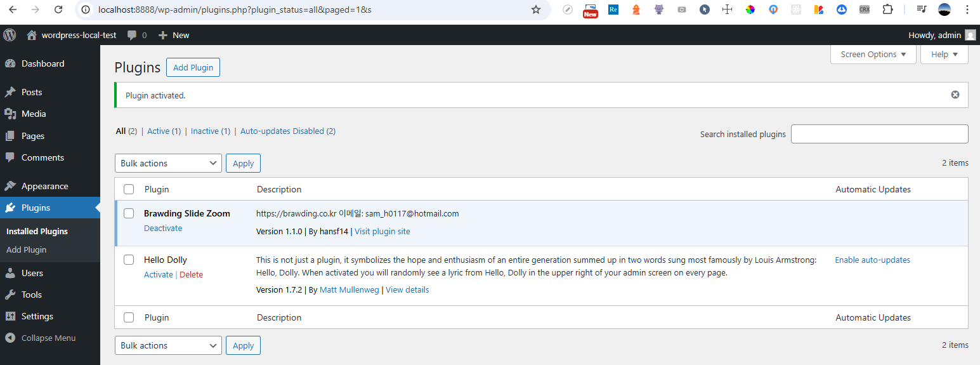The width and height of the screenshot is (980, 365).
Task: Bookmark this page with the star icon
Action: tap(536, 10)
